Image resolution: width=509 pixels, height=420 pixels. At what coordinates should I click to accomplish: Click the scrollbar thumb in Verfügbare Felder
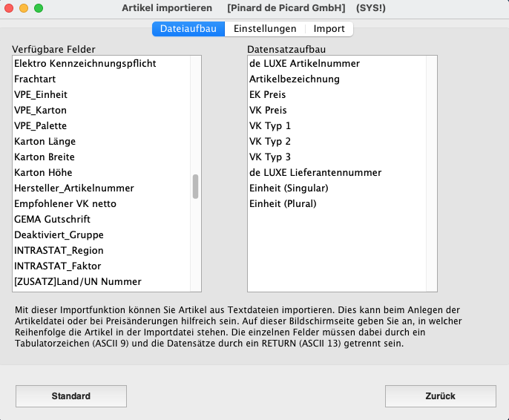point(196,186)
